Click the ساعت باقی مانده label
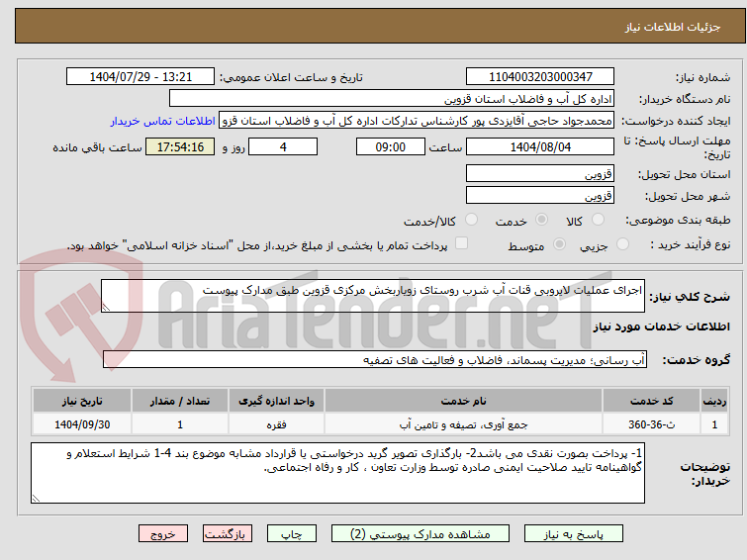747x560 pixels. pyautogui.click(x=97, y=147)
